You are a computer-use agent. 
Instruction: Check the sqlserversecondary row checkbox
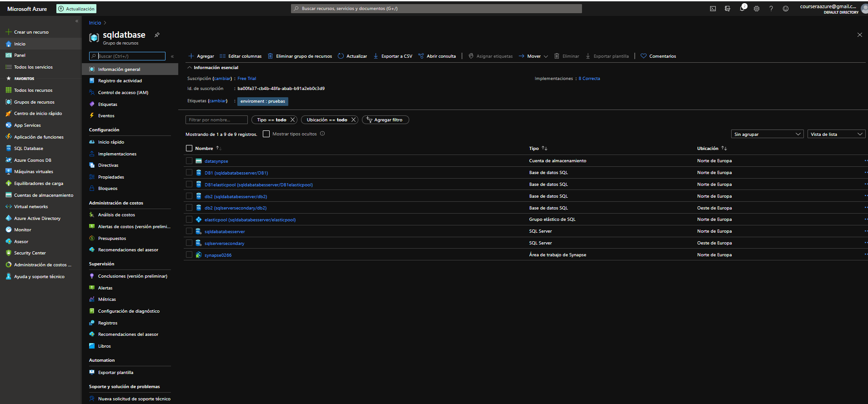coord(189,243)
